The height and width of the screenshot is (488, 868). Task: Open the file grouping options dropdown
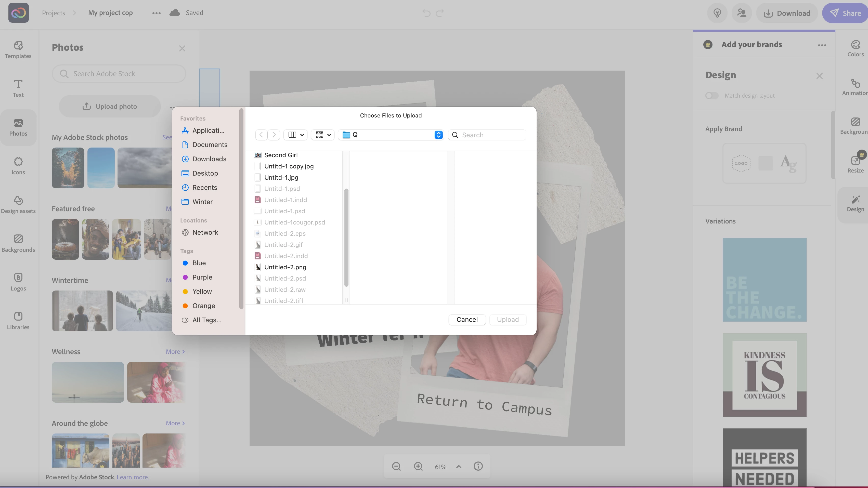point(323,135)
